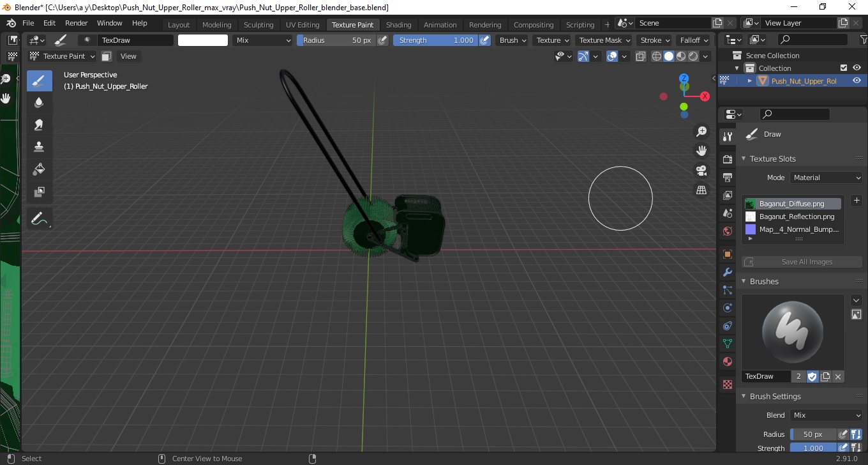
Task: Add a new texture slot with plus
Action: [x=857, y=201]
